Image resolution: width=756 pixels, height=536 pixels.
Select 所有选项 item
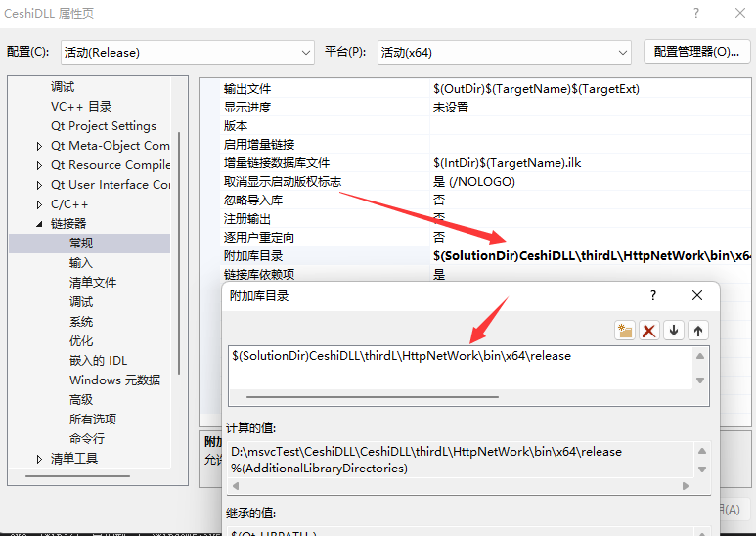point(93,420)
